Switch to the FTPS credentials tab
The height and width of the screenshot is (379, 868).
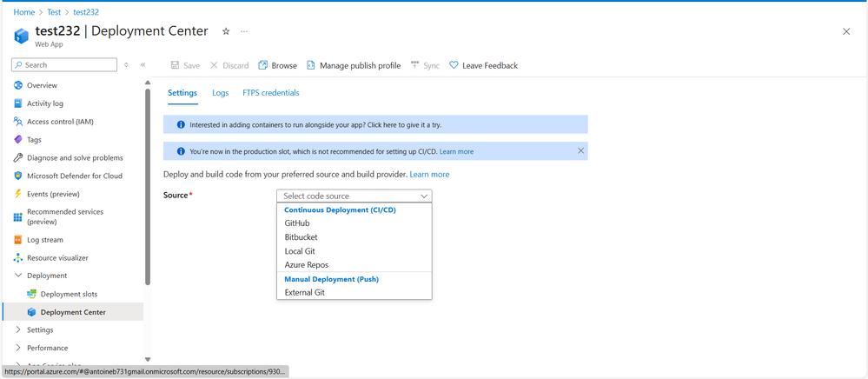tap(270, 93)
